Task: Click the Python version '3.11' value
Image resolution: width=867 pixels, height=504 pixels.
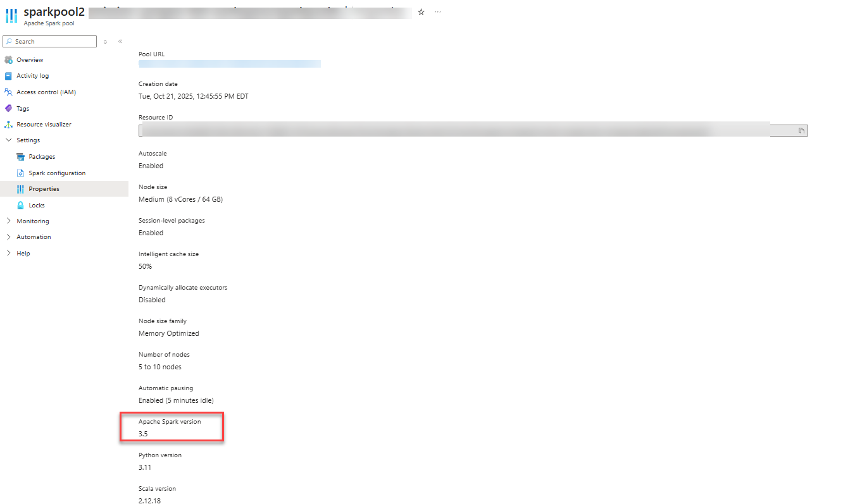Action: pos(145,467)
